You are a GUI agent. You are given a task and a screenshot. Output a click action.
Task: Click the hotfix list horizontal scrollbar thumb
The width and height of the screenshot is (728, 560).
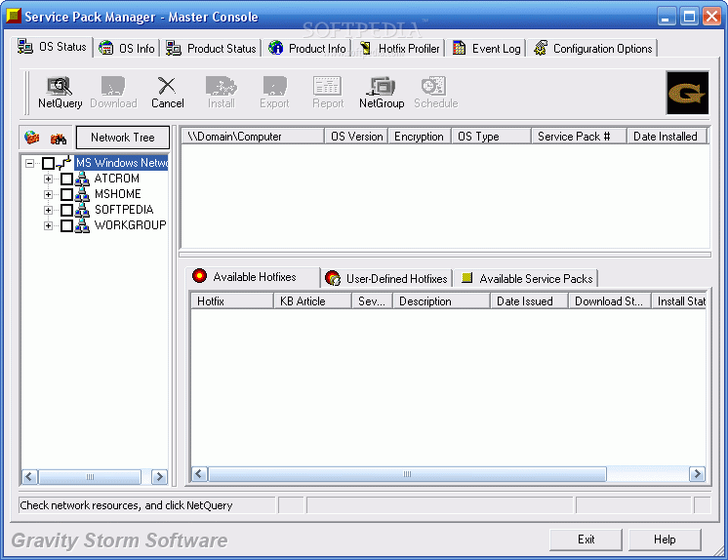[x=407, y=474]
